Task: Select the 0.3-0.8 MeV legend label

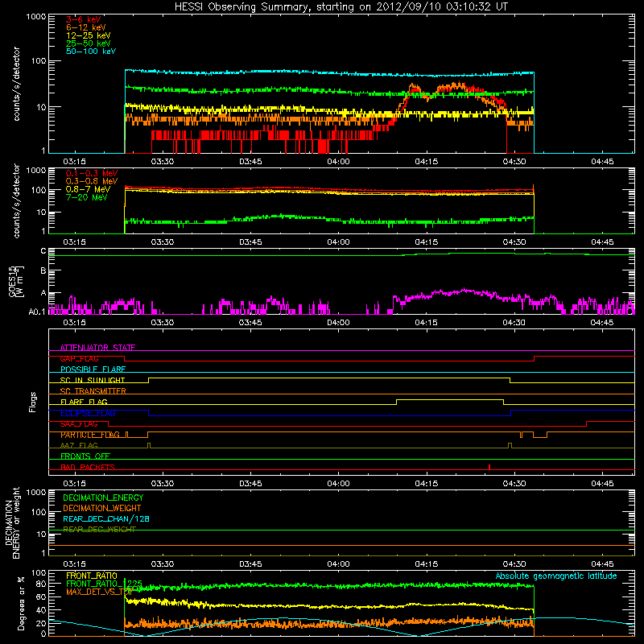Action: (x=92, y=181)
